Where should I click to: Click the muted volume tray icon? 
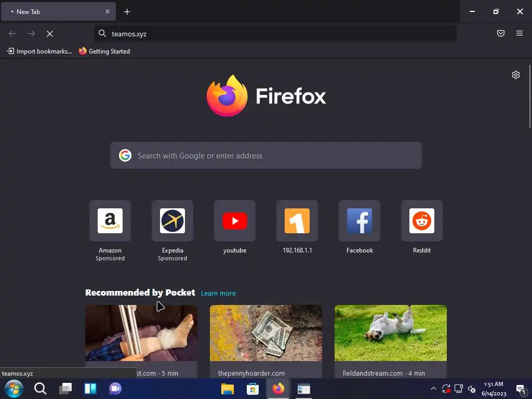click(x=472, y=389)
